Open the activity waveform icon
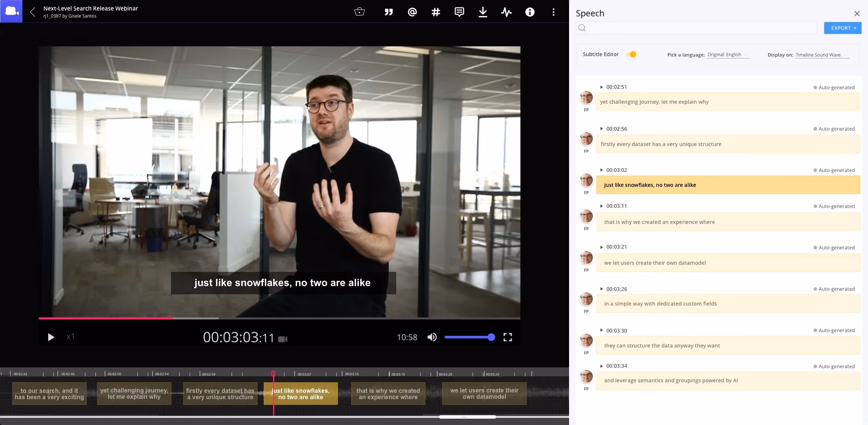This screenshot has height=425, width=868. point(506,12)
